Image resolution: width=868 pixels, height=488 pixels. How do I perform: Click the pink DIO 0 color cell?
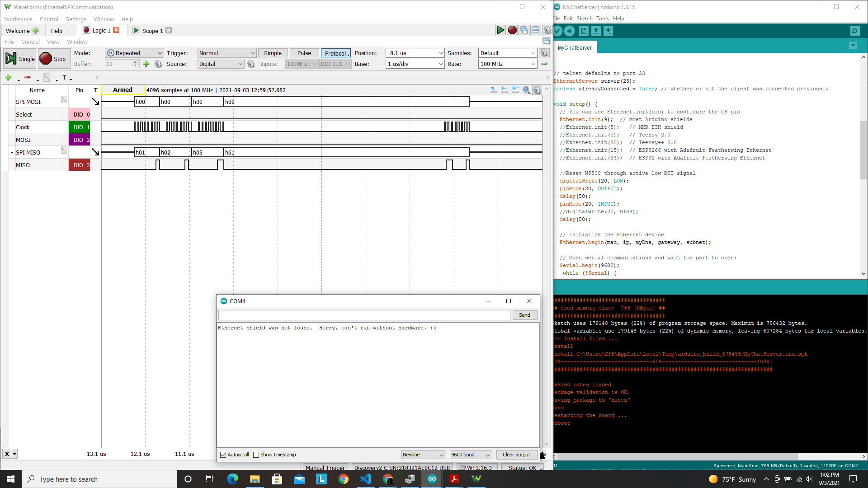[x=80, y=114]
